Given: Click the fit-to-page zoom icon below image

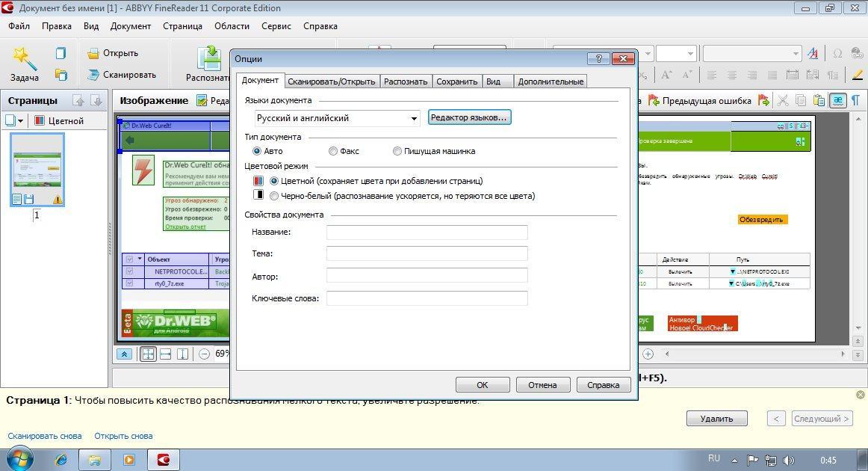Looking at the screenshot, I should [148, 354].
